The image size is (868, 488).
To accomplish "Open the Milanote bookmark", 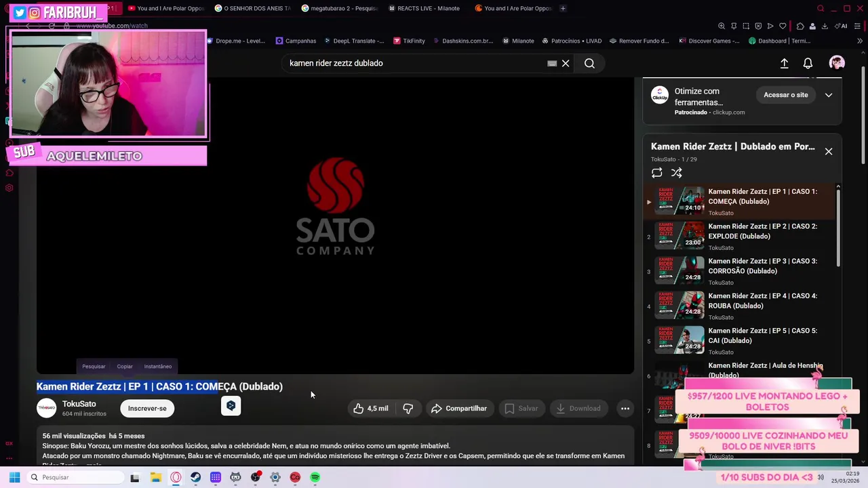I will [x=518, y=41].
